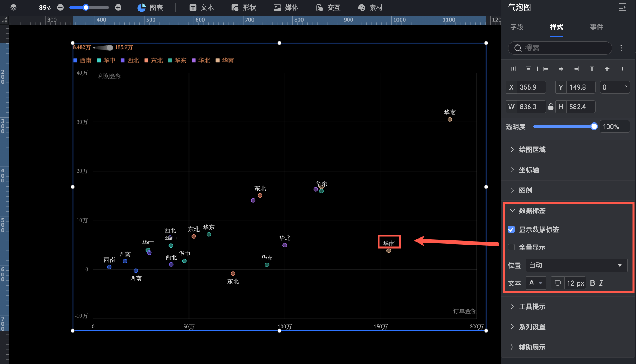The height and width of the screenshot is (364, 636).
Task: Click the 100% opacity value field
Action: pyautogui.click(x=615, y=127)
